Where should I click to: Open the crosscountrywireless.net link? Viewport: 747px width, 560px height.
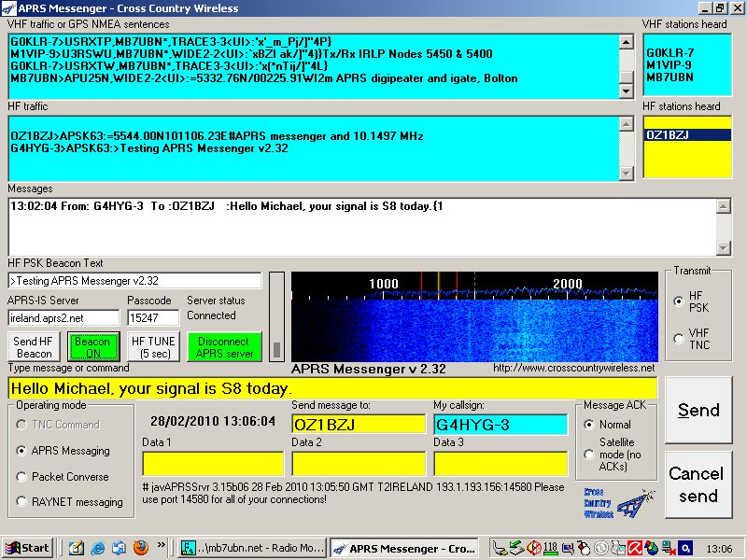[573, 368]
